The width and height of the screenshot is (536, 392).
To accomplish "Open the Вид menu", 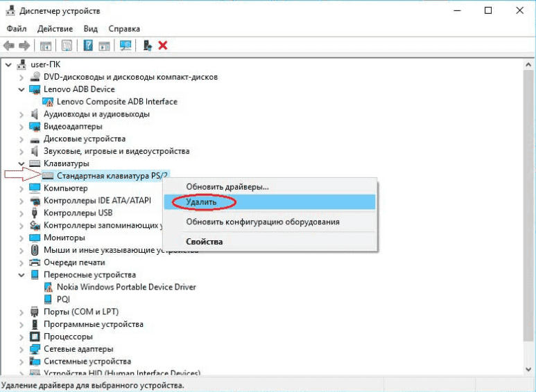I will pos(91,28).
